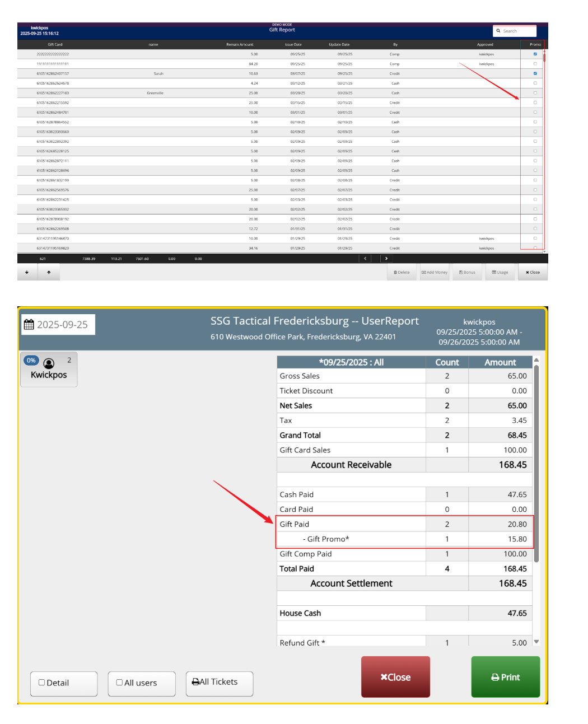The image size is (588, 724).
Task: Sort by Update Date column header
Action: click(x=339, y=44)
